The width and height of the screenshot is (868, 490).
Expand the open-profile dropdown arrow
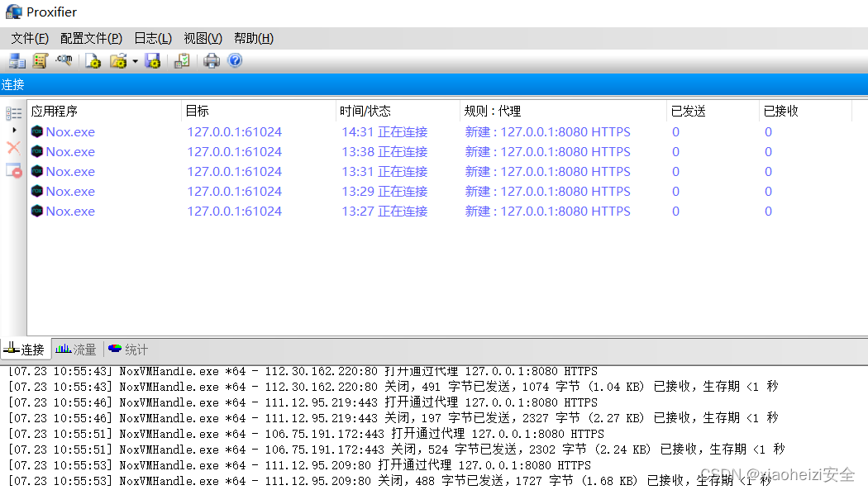(x=135, y=61)
